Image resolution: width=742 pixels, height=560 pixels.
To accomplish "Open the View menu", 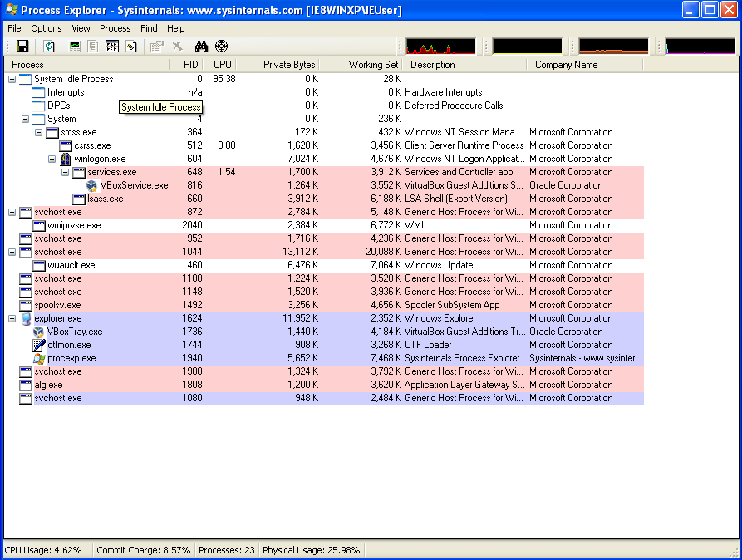I will pos(81,28).
